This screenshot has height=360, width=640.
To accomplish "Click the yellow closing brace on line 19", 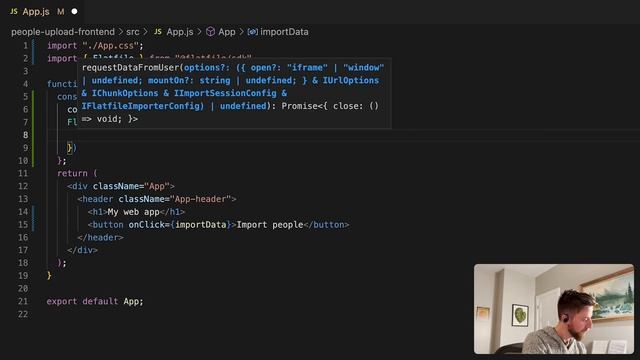I will click(49, 276).
